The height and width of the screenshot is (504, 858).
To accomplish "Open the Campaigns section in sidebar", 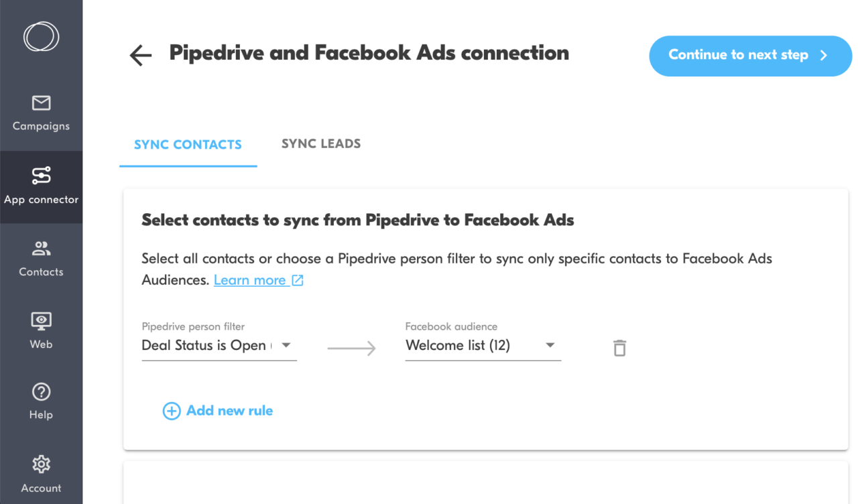I will pos(41,114).
